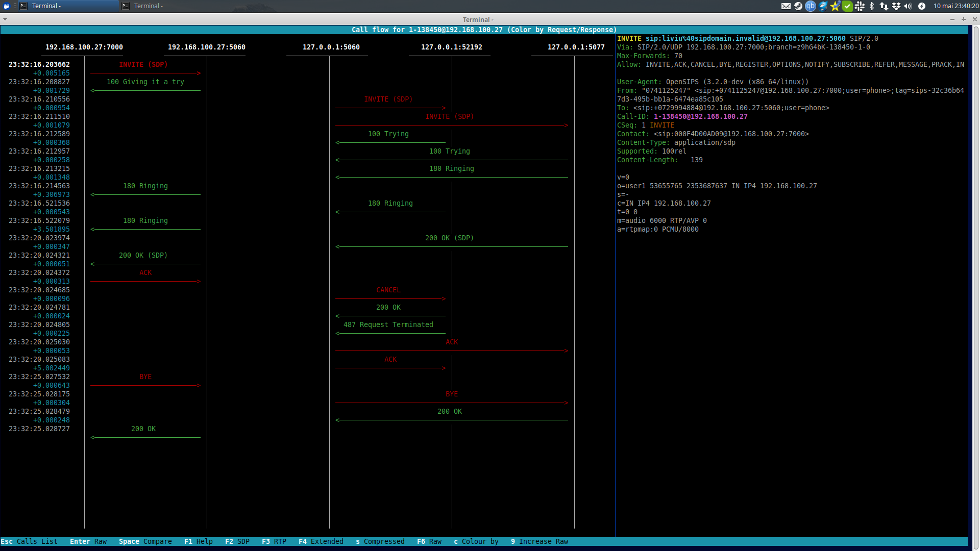Image resolution: width=980 pixels, height=551 pixels.
Task: Click the Slack tray icon
Action: click(860, 6)
